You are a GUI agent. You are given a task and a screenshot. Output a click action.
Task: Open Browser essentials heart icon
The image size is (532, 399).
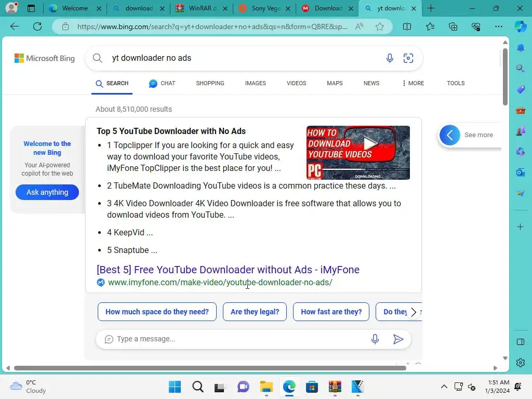pyautogui.click(x=476, y=26)
